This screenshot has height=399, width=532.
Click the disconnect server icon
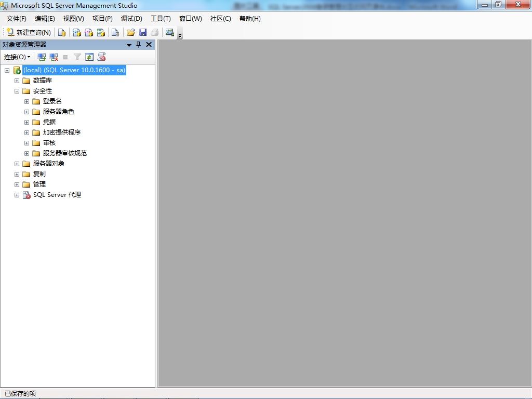point(54,57)
